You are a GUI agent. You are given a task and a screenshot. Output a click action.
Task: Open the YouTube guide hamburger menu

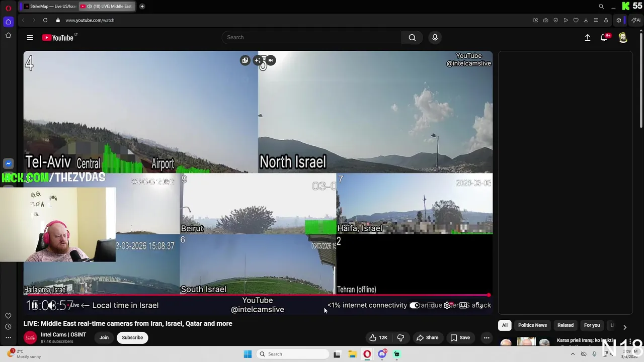tap(30, 37)
